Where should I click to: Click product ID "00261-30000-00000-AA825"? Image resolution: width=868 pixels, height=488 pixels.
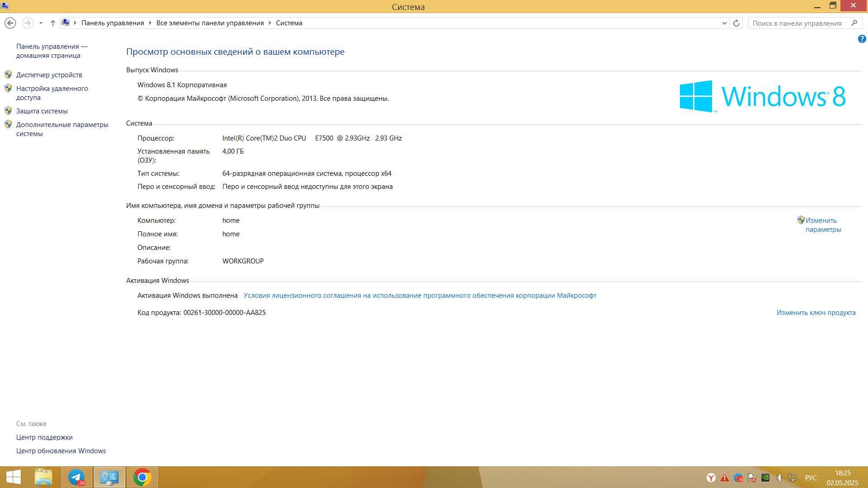tap(225, 313)
